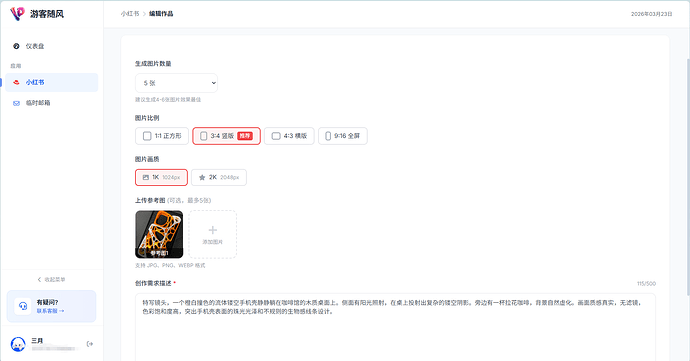Click the date 2026年03月23日

652,14
